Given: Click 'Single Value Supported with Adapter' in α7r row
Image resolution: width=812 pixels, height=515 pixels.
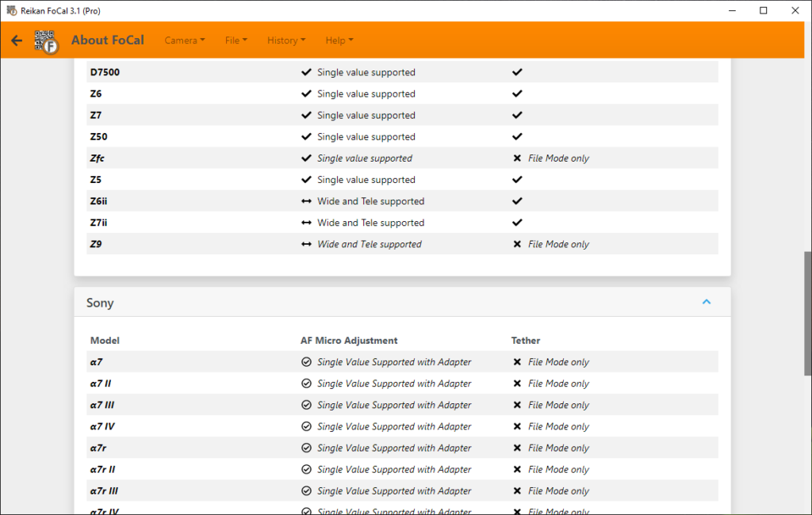Looking at the screenshot, I should 394,448.
